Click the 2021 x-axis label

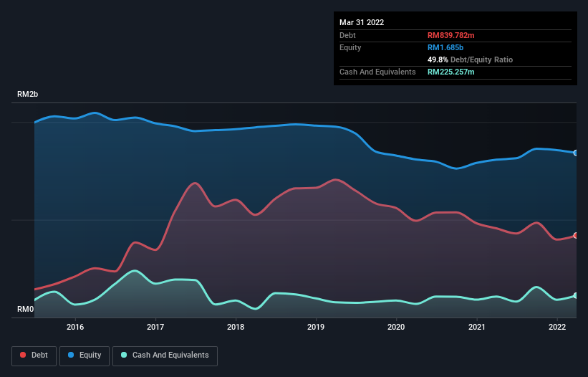pos(476,327)
